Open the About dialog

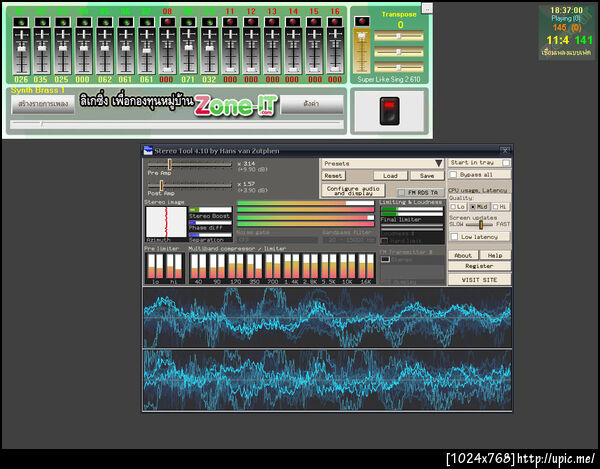pyautogui.click(x=463, y=255)
